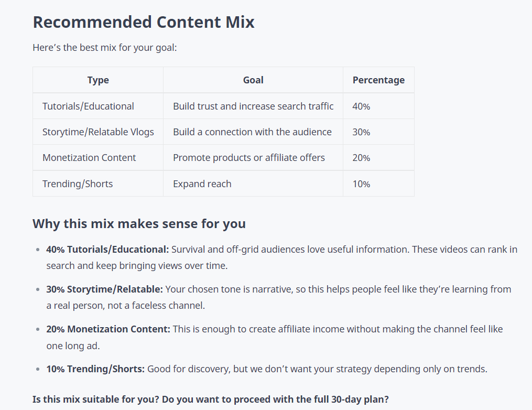Click the "Monetization Content" table cell
The image size is (532, 410).
coord(89,158)
